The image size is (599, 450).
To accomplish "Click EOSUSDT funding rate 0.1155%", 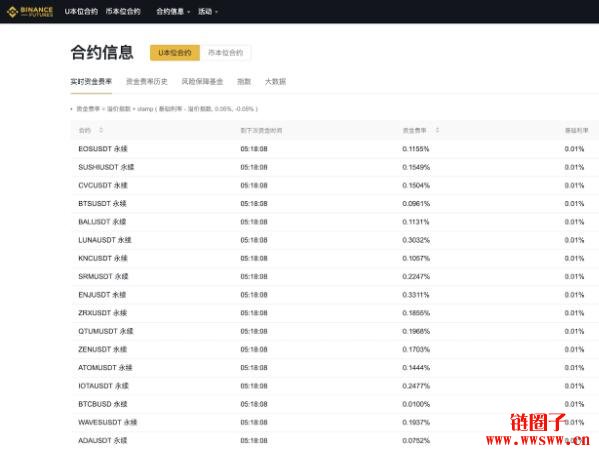I will pos(416,149).
